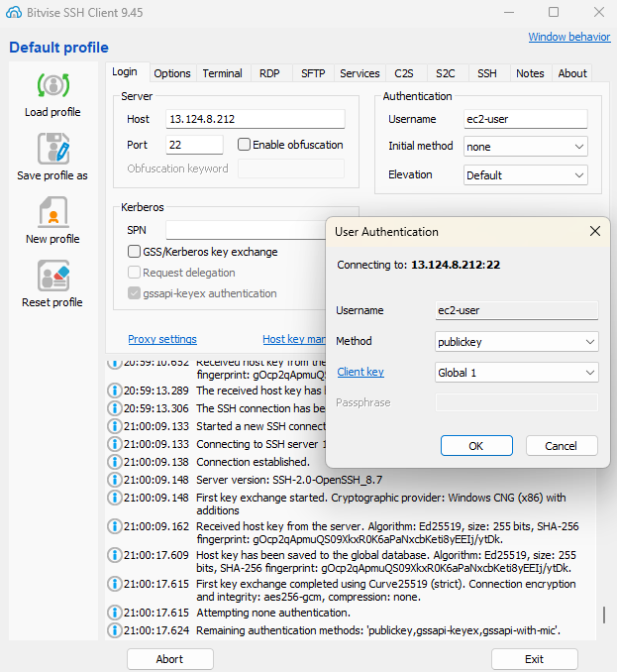The height and width of the screenshot is (672, 617).
Task: Cancel the User Authentication dialog
Action: pos(561,446)
